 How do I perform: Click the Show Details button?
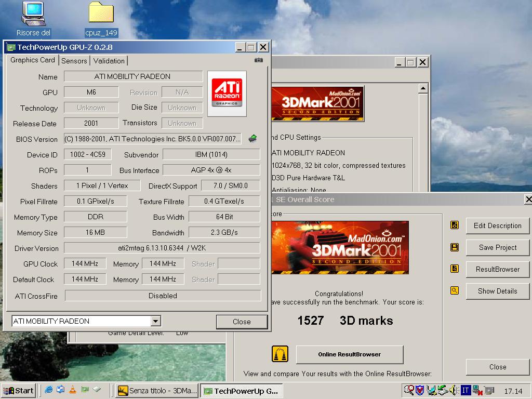[497, 291]
